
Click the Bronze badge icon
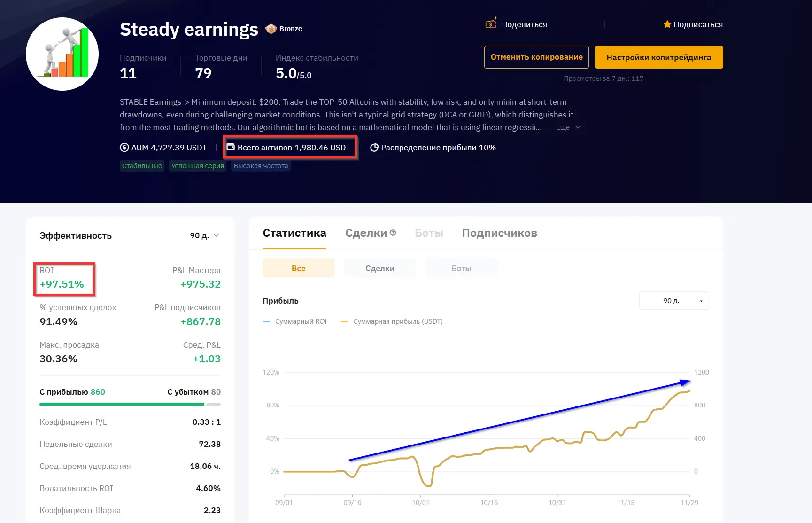click(271, 29)
